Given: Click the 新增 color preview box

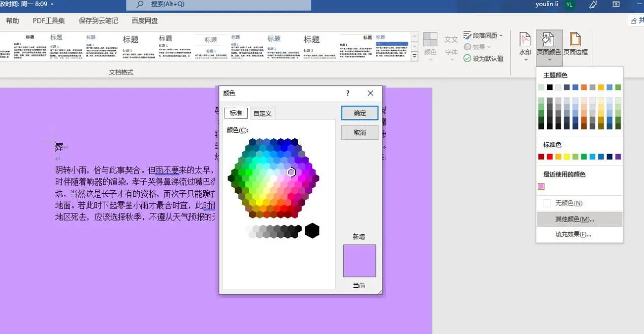Looking at the screenshot, I should pyautogui.click(x=360, y=260).
